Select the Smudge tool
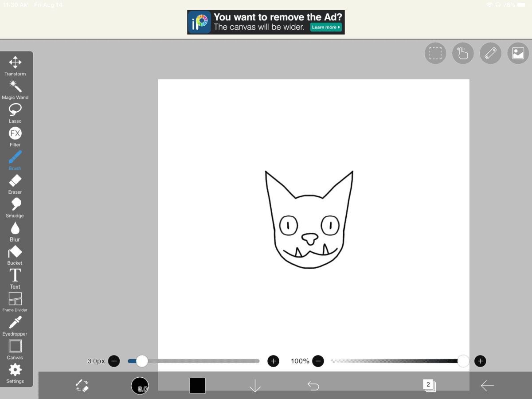 15,205
